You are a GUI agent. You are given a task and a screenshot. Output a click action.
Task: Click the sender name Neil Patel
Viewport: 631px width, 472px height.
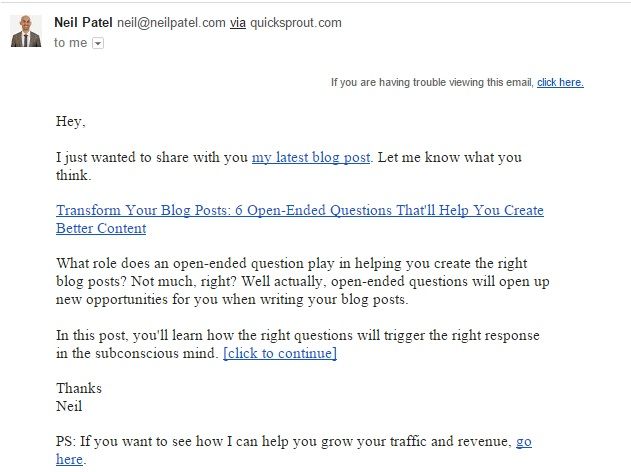click(x=83, y=20)
